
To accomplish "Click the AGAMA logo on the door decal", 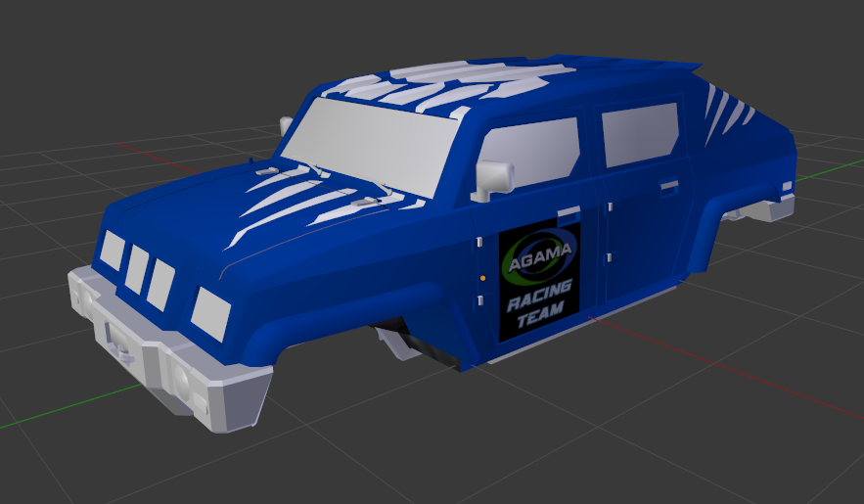I will coord(539,257).
